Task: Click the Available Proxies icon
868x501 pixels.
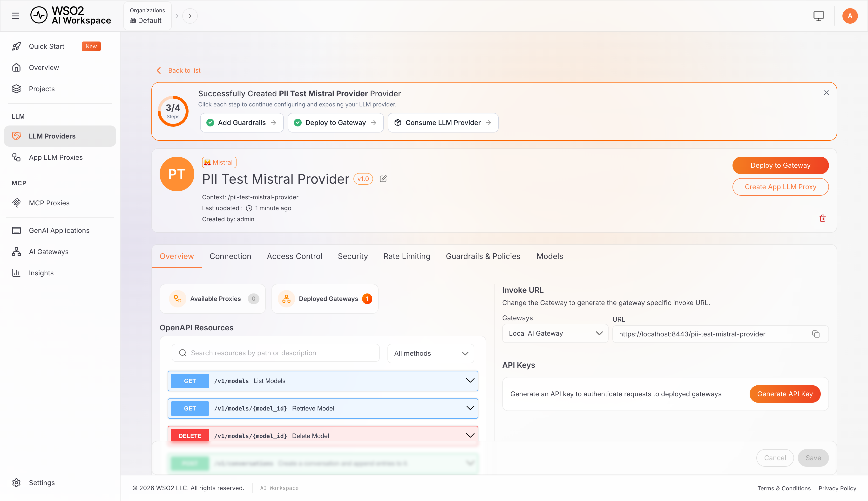Action: coord(177,299)
